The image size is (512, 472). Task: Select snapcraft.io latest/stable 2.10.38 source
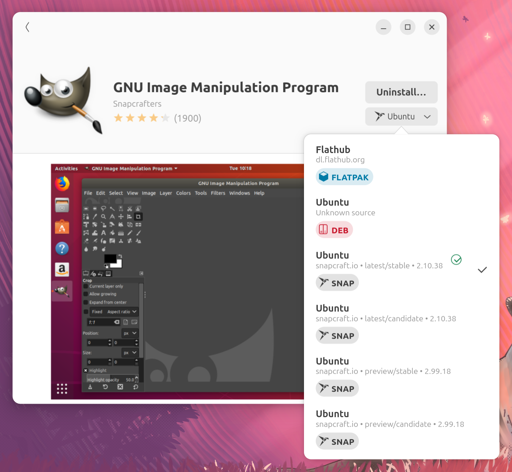coord(401,270)
